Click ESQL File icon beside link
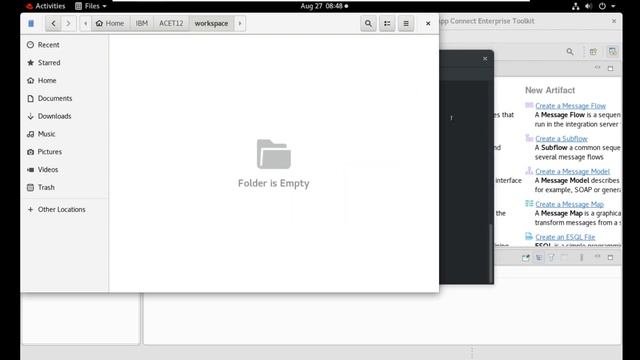Image resolution: width=640 pixels, height=360 pixels. coord(529,236)
